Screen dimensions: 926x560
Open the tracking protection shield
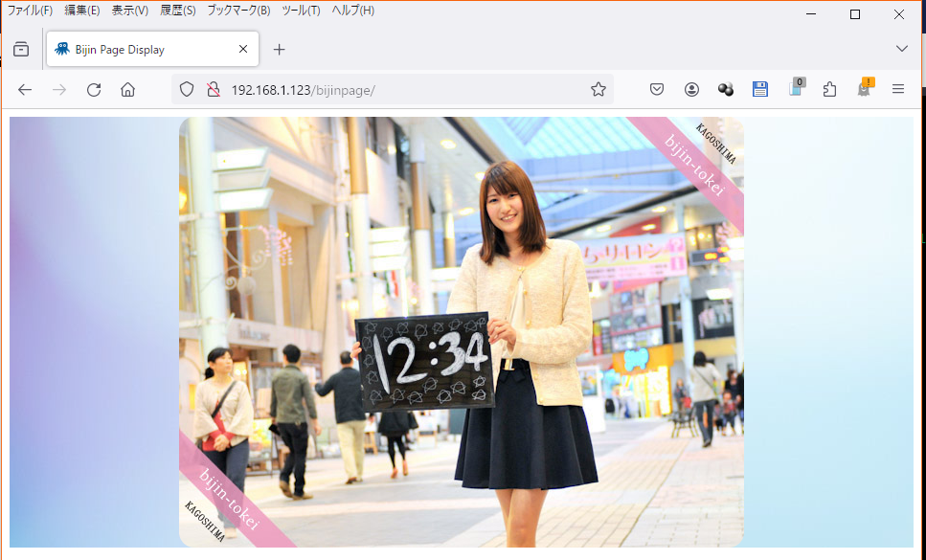pyautogui.click(x=186, y=89)
